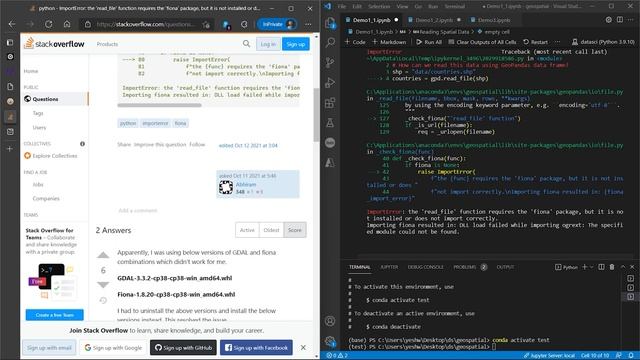Open the PROBLEMS tab

tap(465, 267)
